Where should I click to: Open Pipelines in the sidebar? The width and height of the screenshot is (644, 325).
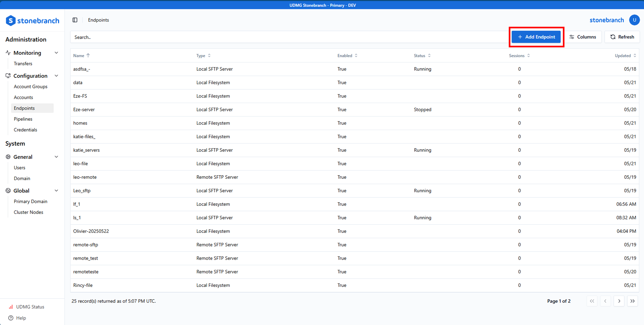pyautogui.click(x=23, y=119)
